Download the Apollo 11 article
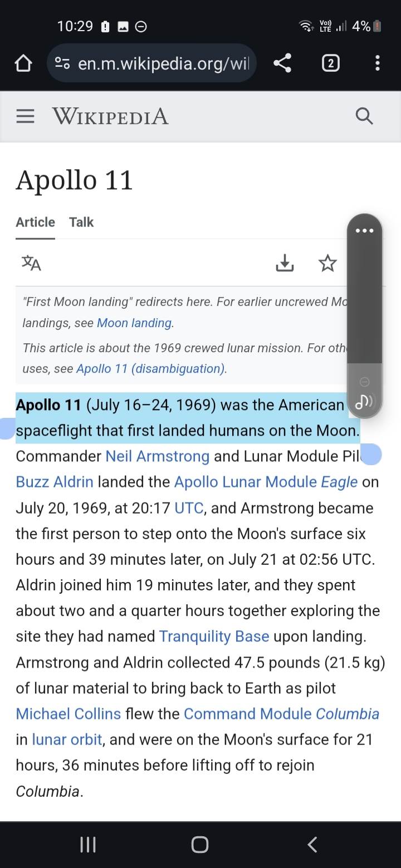This screenshot has width=401, height=868. coord(285,263)
